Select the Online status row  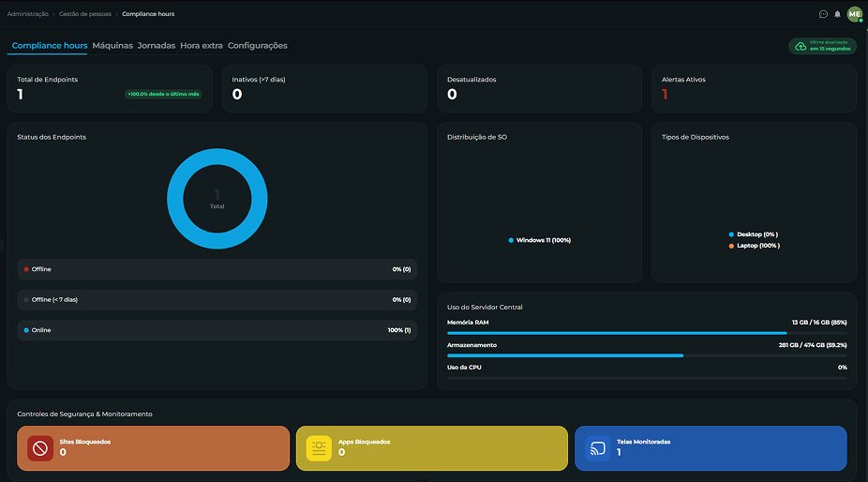pos(217,330)
